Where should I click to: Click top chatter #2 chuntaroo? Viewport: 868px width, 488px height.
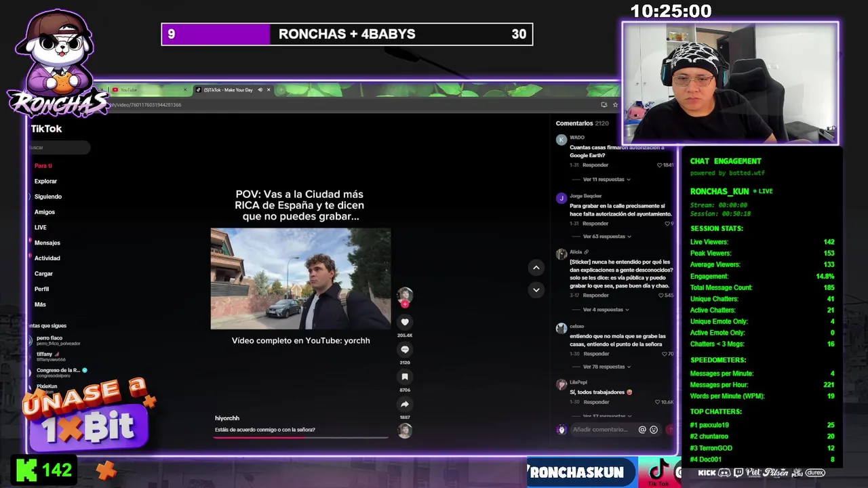(709, 436)
